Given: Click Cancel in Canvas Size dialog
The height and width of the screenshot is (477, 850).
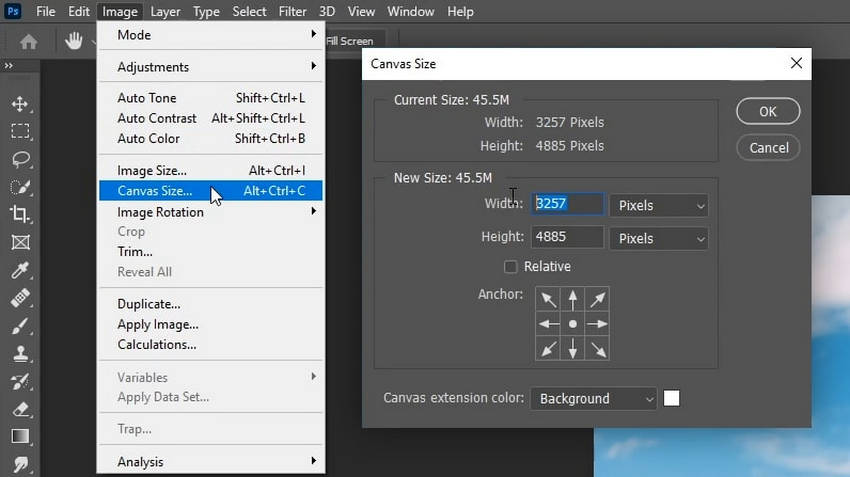Looking at the screenshot, I should pyautogui.click(x=768, y=147).
